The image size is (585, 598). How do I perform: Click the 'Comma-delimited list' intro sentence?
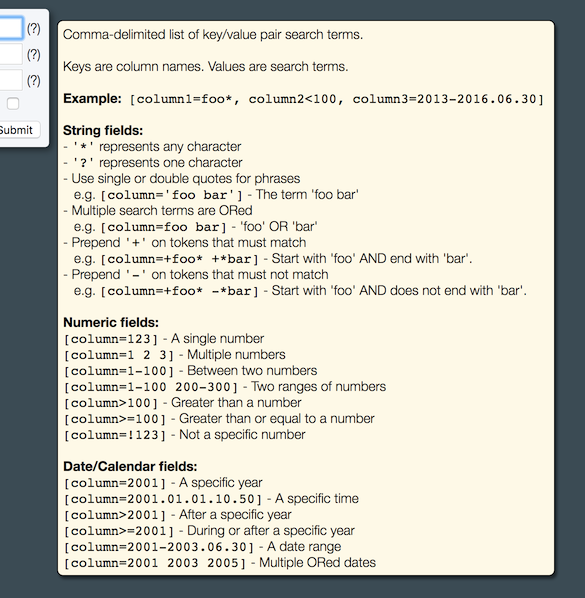(213, 35)
